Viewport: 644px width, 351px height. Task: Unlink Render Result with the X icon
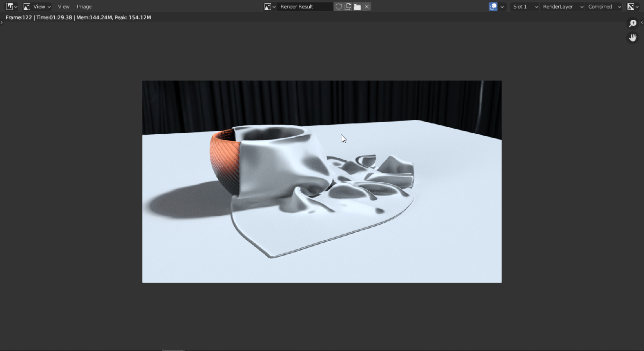(x=367, y=7)
